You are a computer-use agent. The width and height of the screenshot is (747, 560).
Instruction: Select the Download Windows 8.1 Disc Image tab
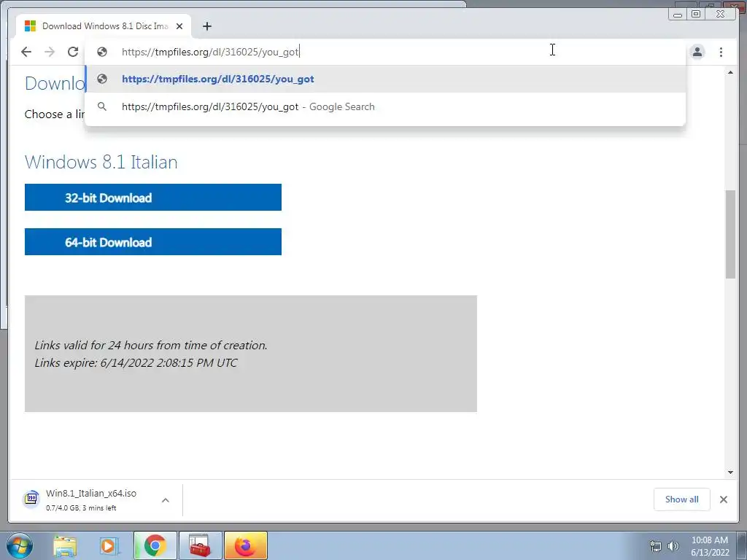click(104, 26)
